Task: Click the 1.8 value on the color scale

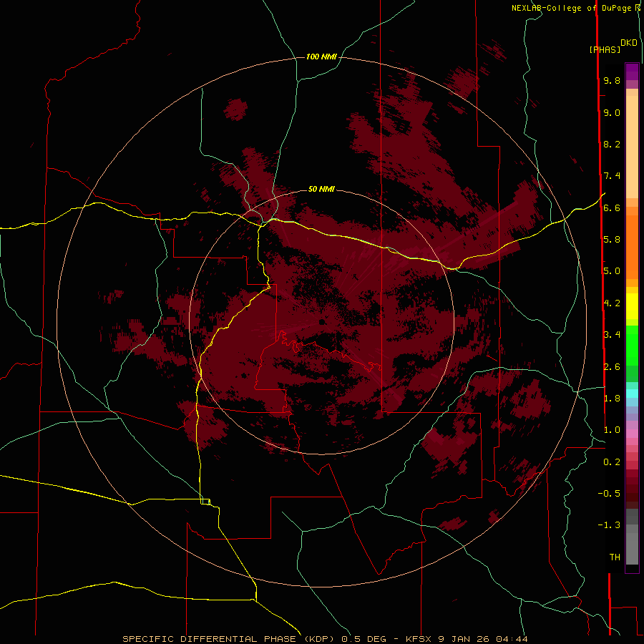Action: tap(612, 399)
